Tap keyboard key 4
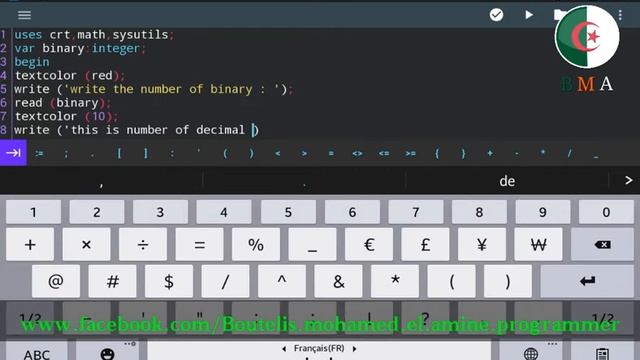640x360 pixels. (224, 212)
